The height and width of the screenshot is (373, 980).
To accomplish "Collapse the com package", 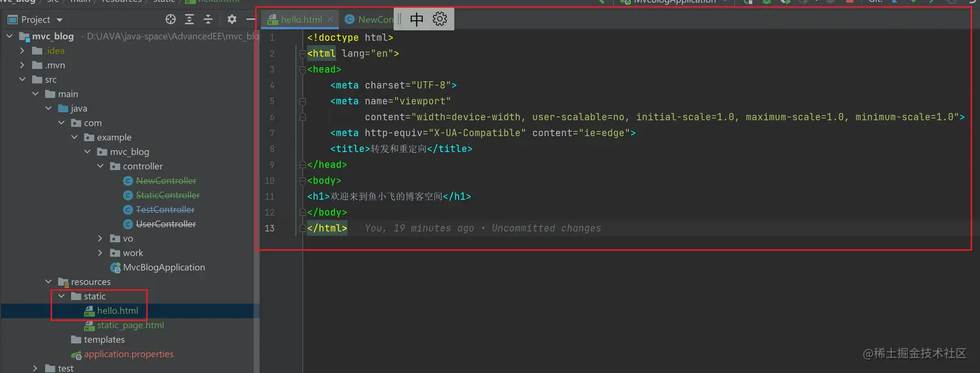I will tap(62, 123).
